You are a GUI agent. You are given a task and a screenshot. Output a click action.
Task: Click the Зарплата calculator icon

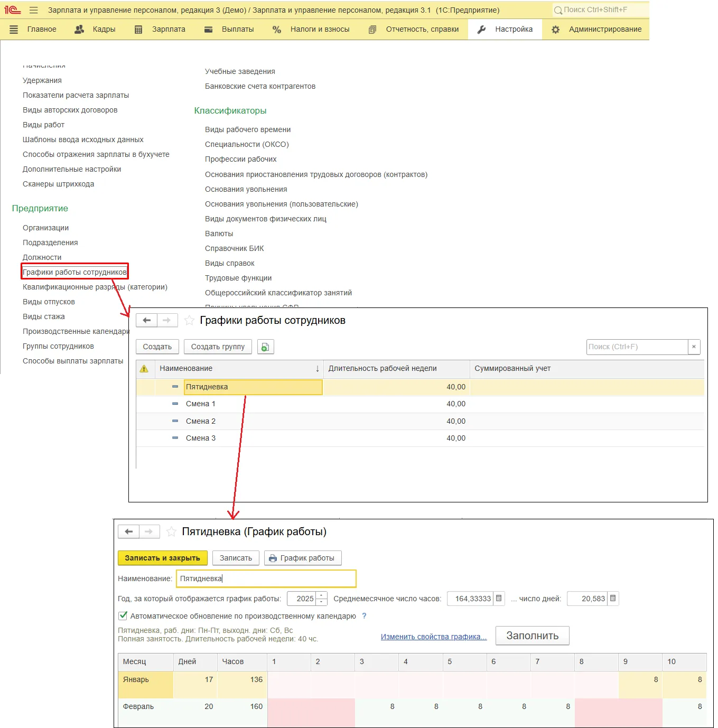(x=138, y=30)
